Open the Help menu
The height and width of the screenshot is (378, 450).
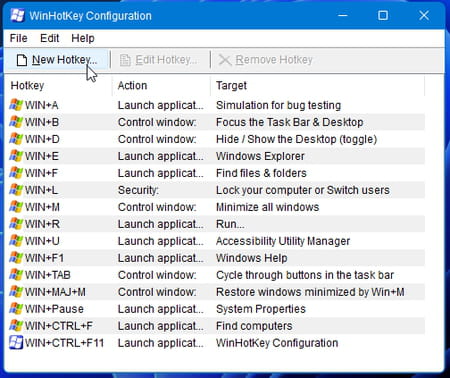(83, 38)
